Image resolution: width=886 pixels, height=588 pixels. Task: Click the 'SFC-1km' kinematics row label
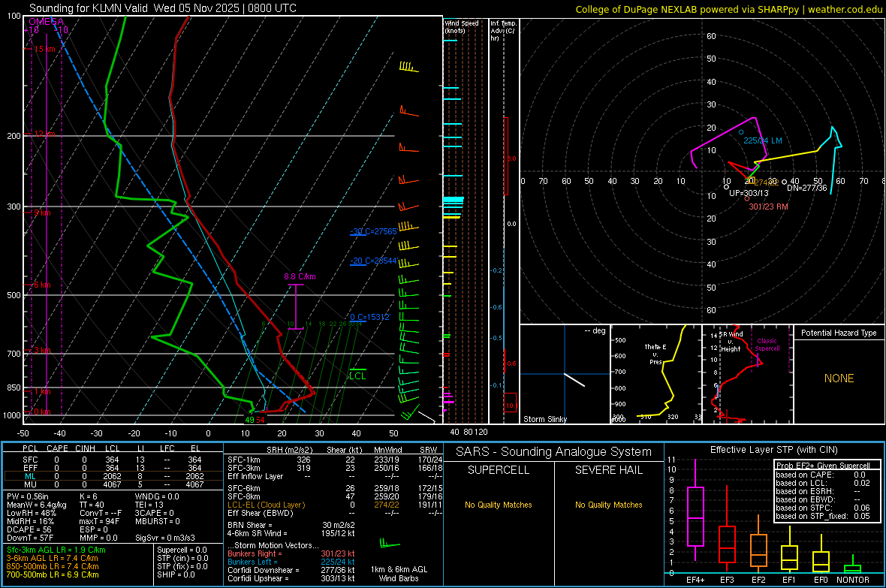pyautogui.click(x=244, y=460)
